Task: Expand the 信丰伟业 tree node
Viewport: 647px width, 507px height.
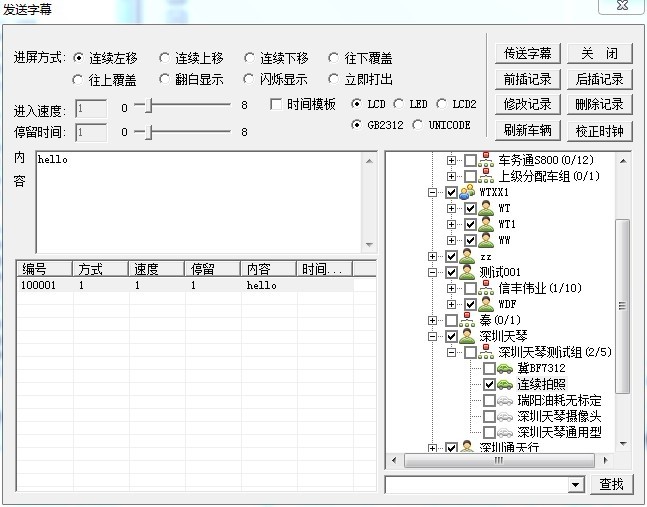Action: tap(451, 288)
